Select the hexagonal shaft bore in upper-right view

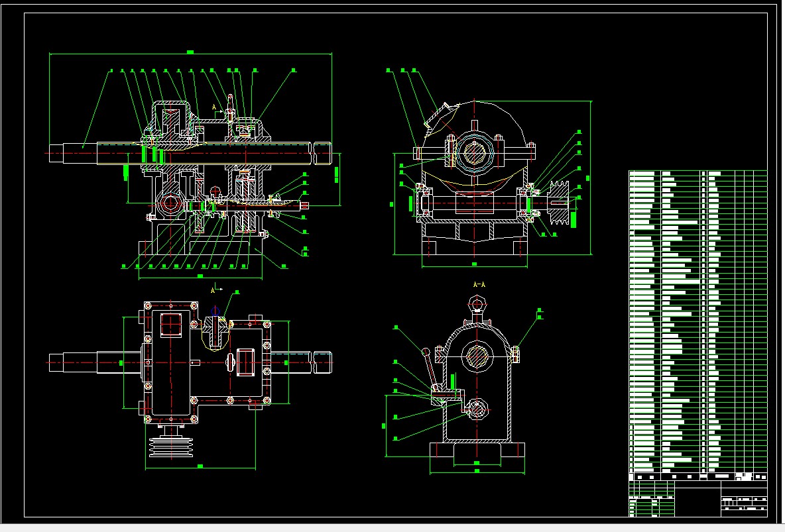click(x=475, y=153)
